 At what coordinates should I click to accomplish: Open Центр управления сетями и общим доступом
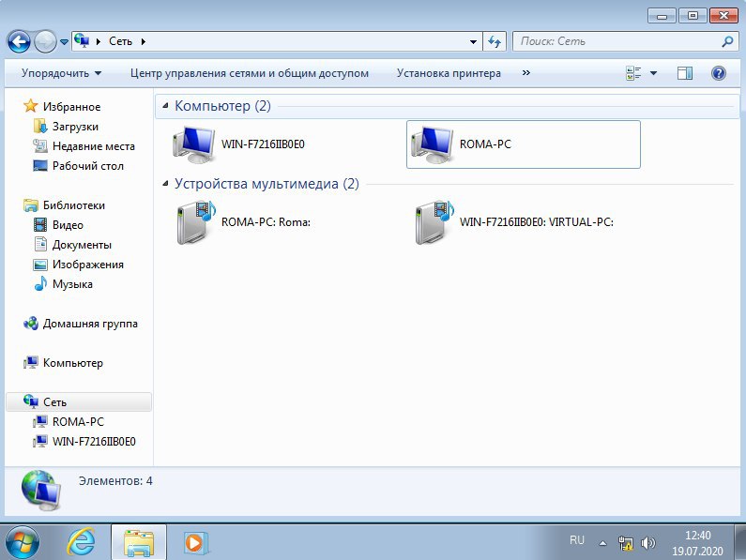pos(250,73)
